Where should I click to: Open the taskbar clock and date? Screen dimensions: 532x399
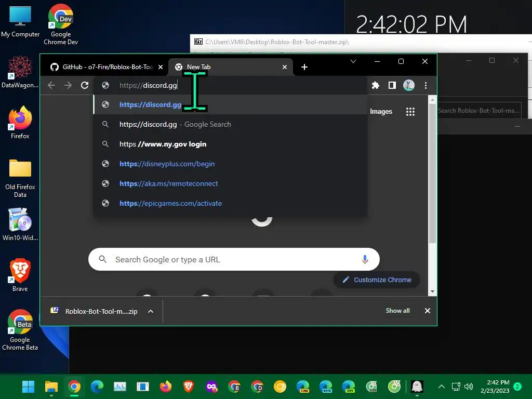pyautogui.click(x=495, y=387)
